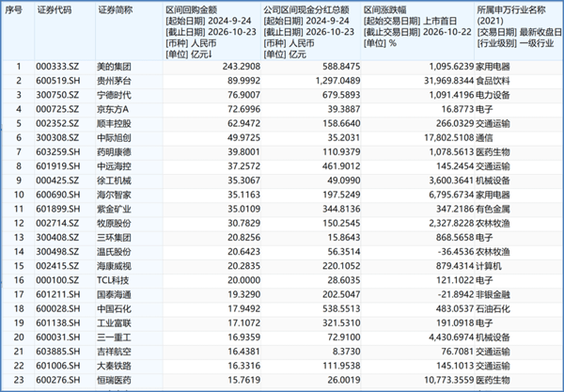Click industry cell 石油石化
The width and height of the screenshot is (564, 392).
(x=493, y=308)
